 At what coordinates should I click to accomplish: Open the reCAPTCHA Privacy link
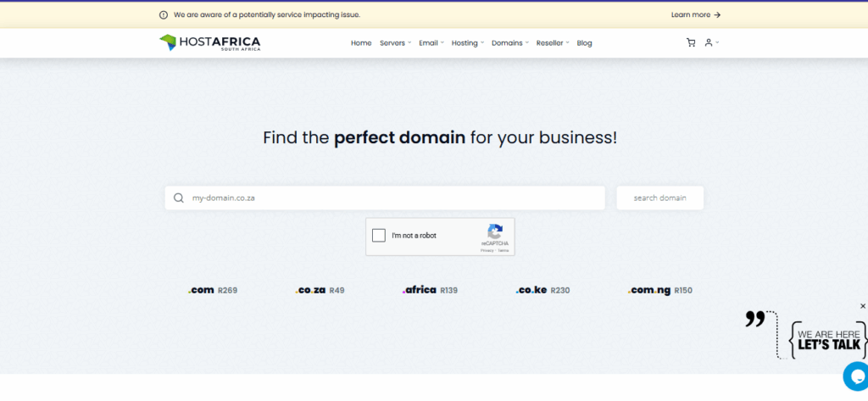(487, 251)
